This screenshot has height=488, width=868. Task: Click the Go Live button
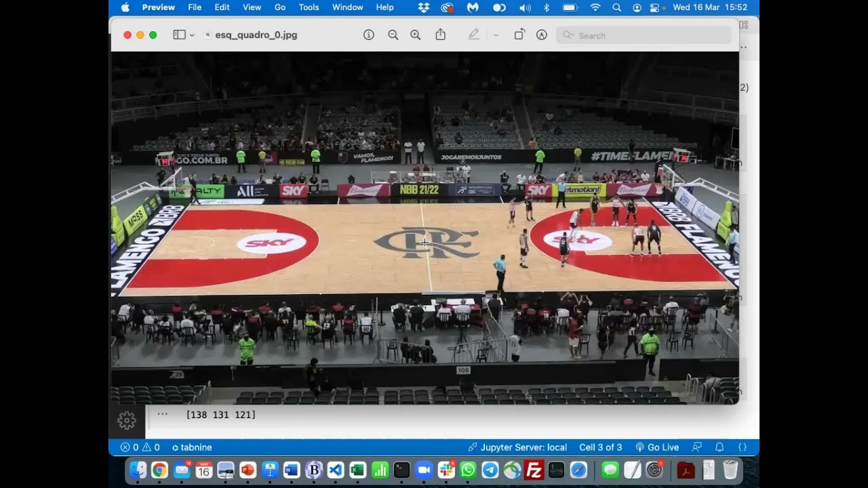[657, 447]
